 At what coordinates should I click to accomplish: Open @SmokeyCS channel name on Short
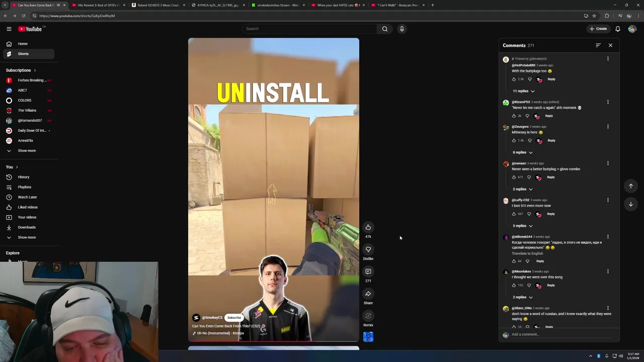click(212, 318)
